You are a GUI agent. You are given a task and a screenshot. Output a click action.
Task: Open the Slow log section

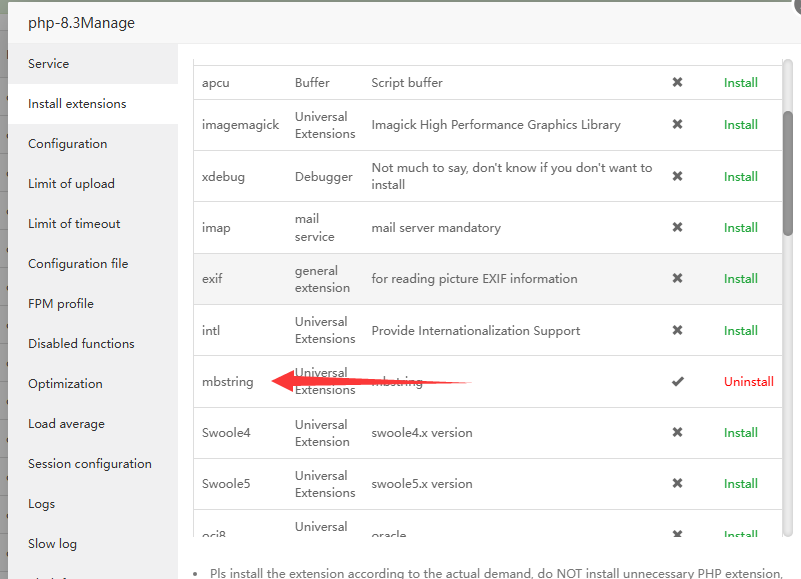click(x=52, y=544)
